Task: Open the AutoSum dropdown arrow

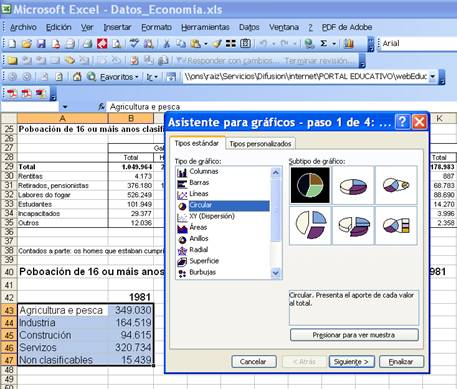Action: coord(334,44)
